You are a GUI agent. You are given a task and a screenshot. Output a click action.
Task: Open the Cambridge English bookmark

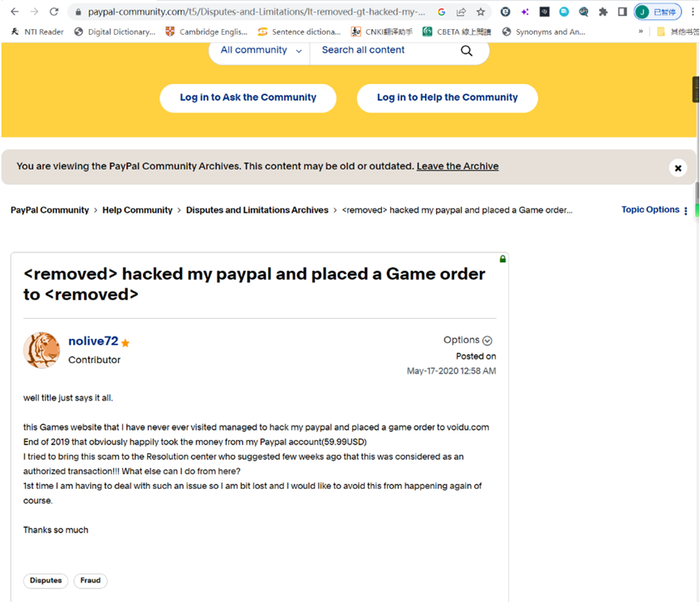pos(206,32)
